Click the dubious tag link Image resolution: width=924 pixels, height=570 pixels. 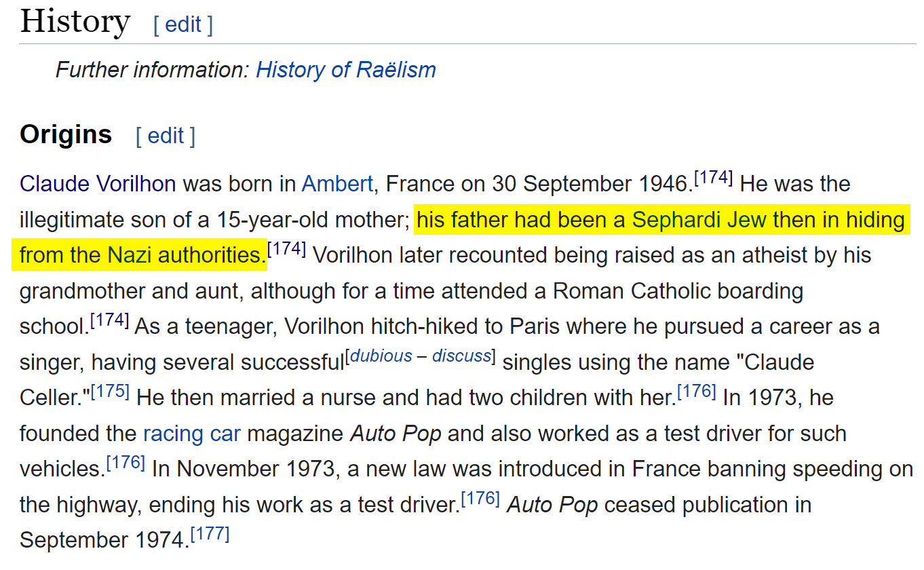click(381, 356)
